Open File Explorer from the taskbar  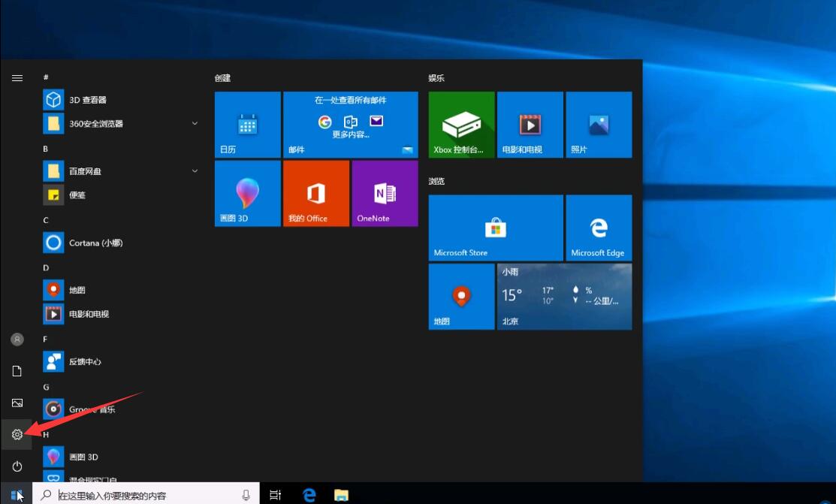tap(341, 495)
